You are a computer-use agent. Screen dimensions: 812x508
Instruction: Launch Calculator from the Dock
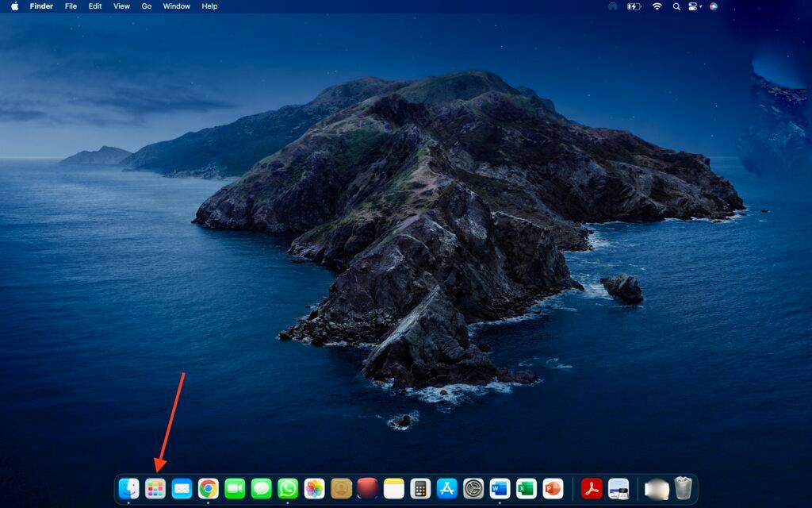click(x=420, y=488)
